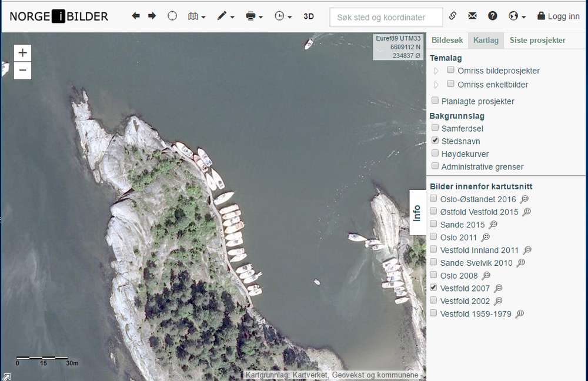Click the circle full-extent icon
The width and height of the screenshot is (588, 381).
coord(172,16)
